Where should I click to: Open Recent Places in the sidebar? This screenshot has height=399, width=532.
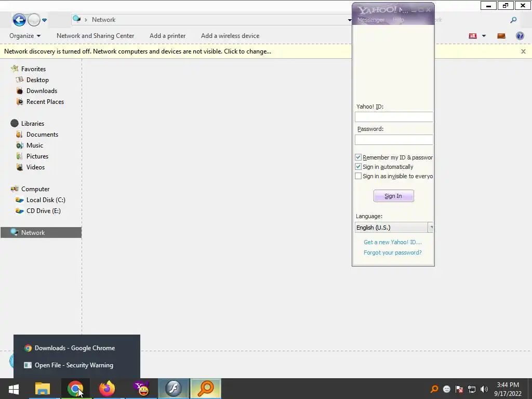click(45, 101)
